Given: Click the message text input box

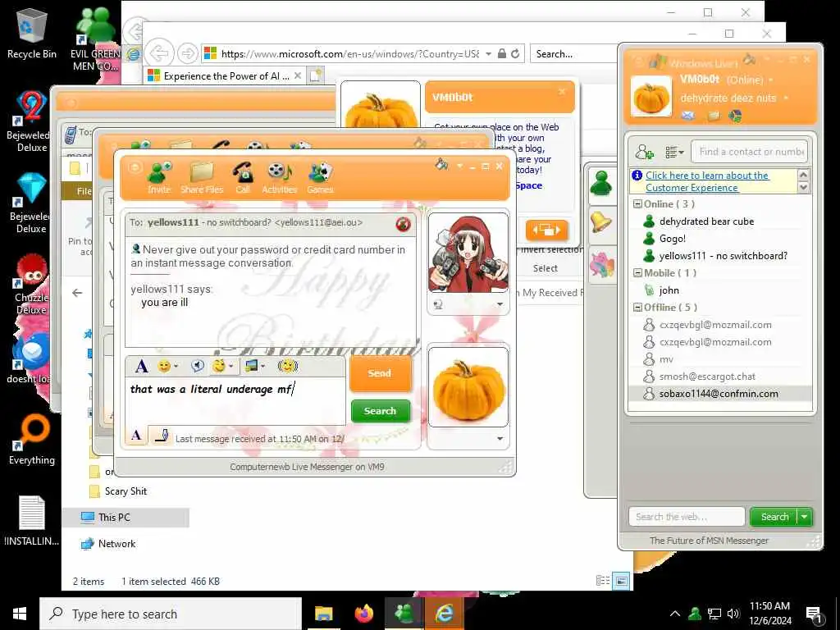Looking at the screenshot, I should (235, 401).
